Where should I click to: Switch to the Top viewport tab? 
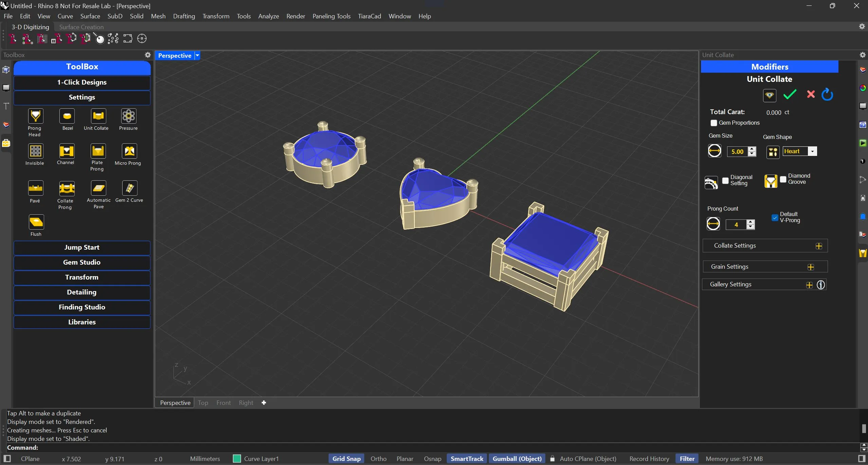(x=203, y=403)
